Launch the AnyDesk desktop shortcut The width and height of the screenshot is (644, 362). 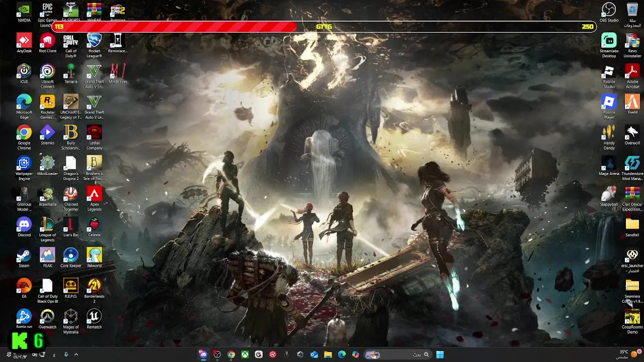pos(24,43)
